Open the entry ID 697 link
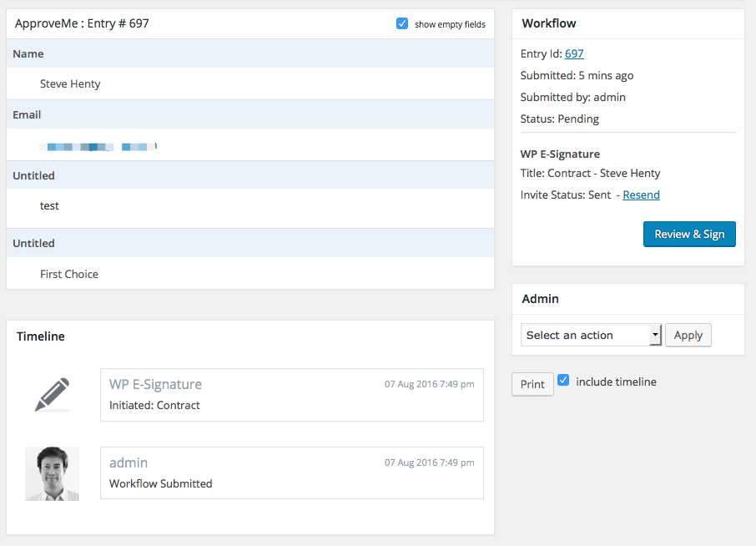Image resolution: width=756 pixels, height=546 pixels. point(574,53)
